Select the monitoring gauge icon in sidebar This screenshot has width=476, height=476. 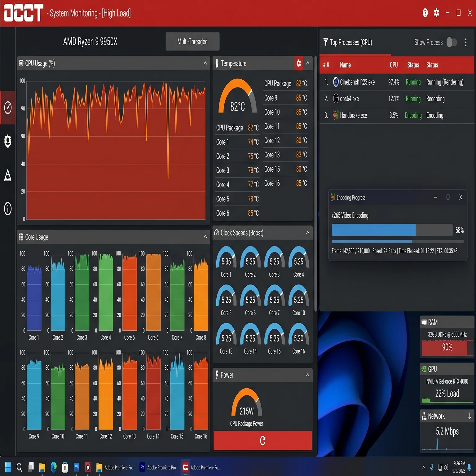[8, 108]
